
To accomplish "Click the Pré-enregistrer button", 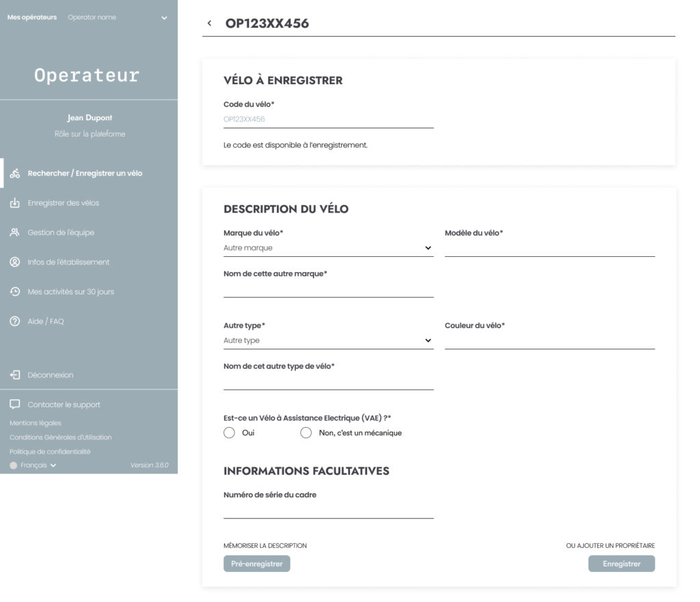I will [x=257, y=564].
